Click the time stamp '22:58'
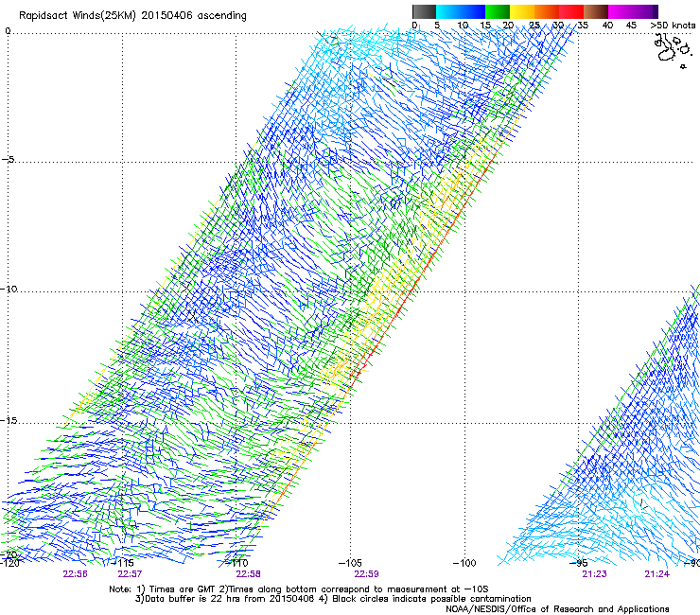700x615 pixels. 248,574
